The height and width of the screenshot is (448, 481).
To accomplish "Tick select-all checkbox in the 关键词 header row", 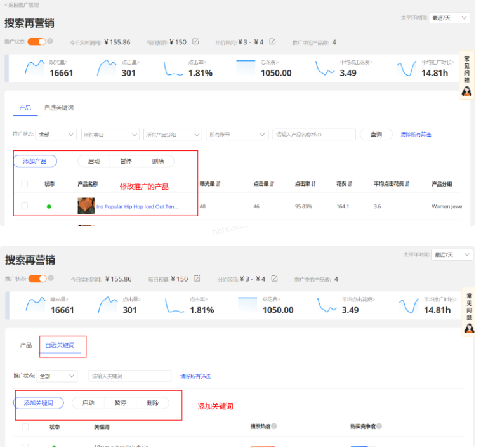I will (25, 427).
